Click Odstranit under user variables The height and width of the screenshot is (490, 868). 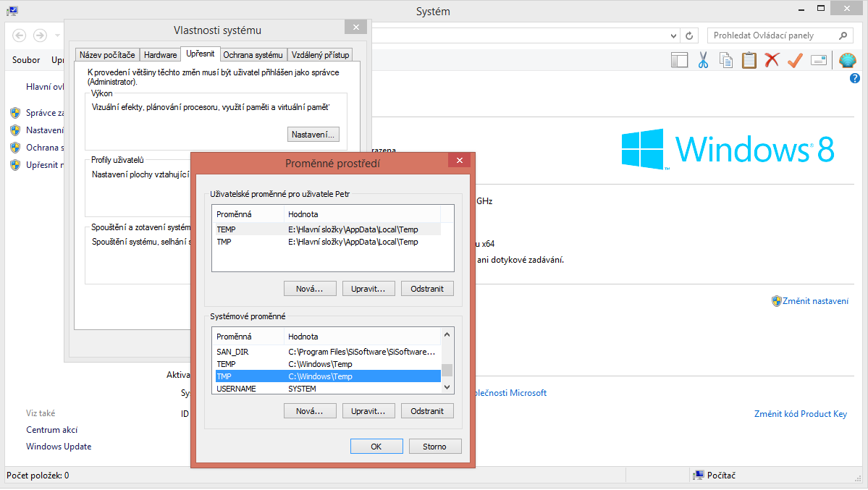[x=427, y=289]
